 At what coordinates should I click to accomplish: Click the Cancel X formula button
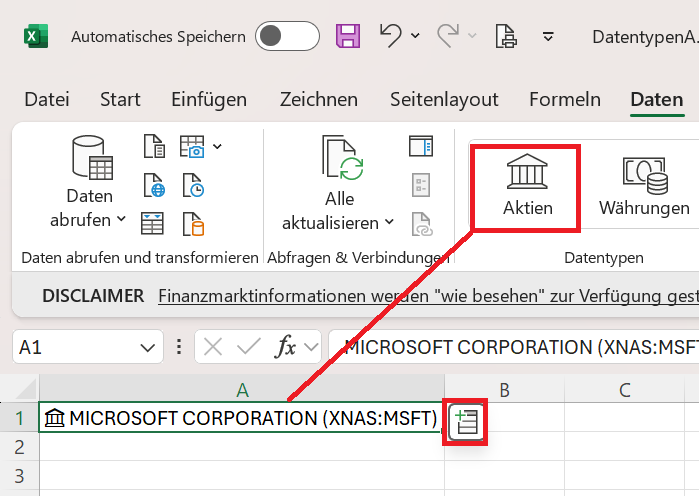click(x=213, y=347)
